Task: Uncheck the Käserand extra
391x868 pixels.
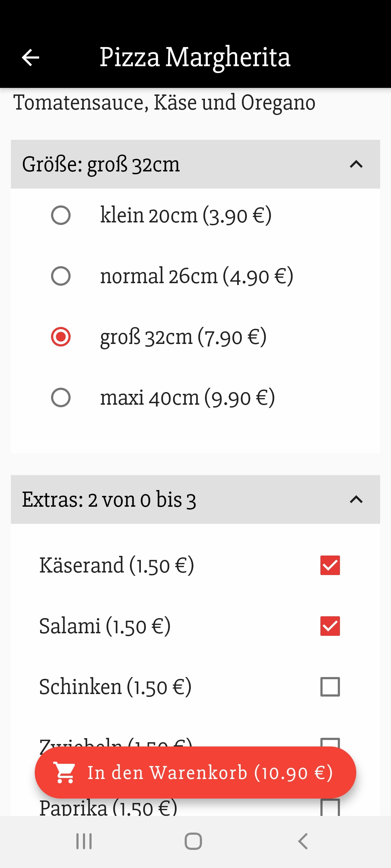Action: pyautogui.click(x=330, y=565)
